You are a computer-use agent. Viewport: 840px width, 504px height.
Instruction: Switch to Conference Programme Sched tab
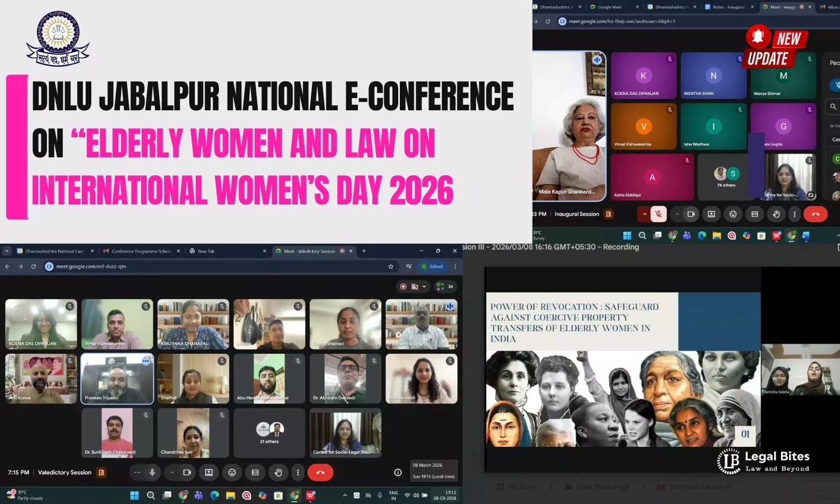point(141,251)
